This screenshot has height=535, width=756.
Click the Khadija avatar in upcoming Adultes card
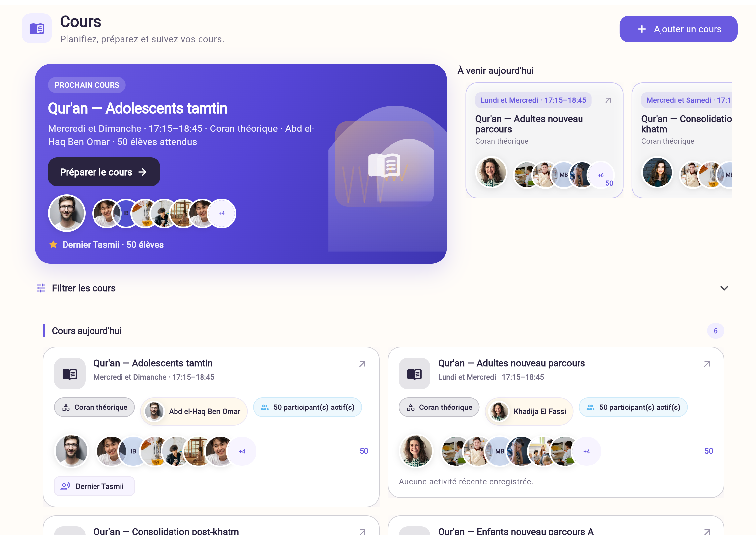coord(491,172)
